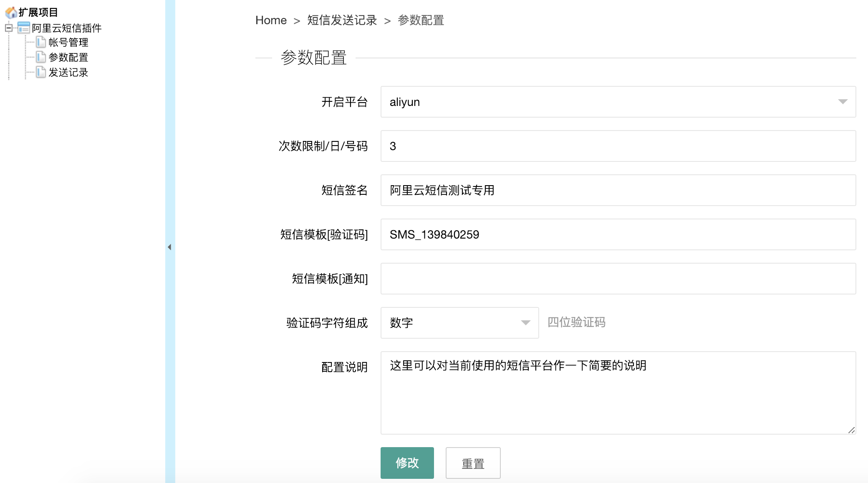
Task: Open the 开启平台 aliyun dropdown
Action: 618,102
